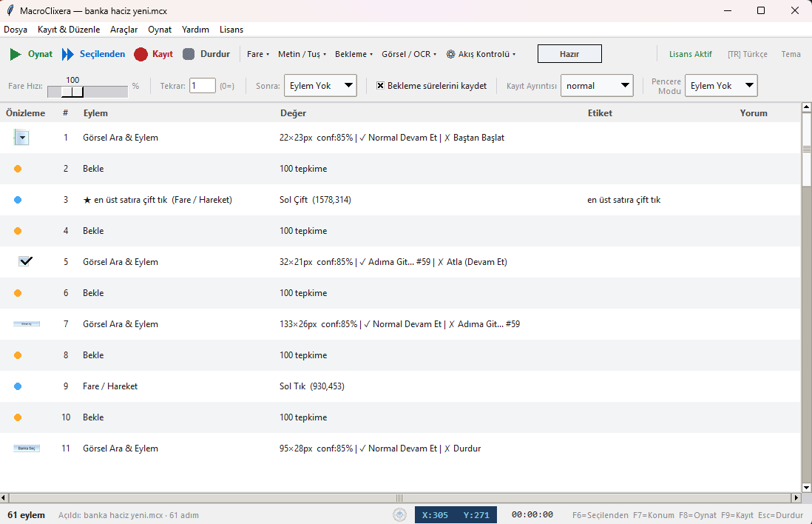812x524 pixels.
Task: Click the Lisans Aktif link
Action: (x=690, y=54)
